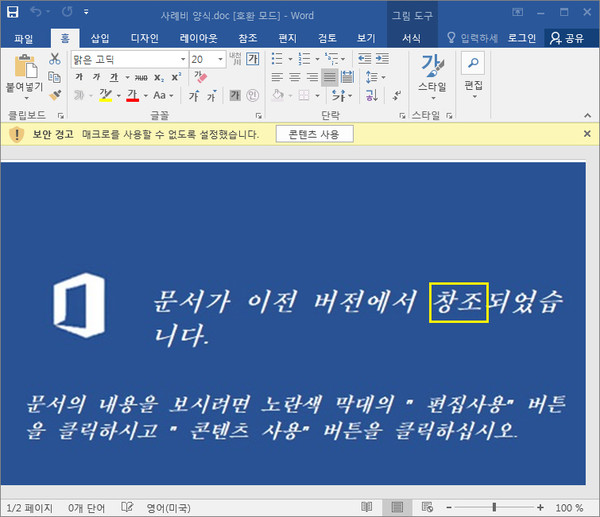Open the font size 20 dropdown
The width and height of the screenshot is (600, 517).
(221, 59)
